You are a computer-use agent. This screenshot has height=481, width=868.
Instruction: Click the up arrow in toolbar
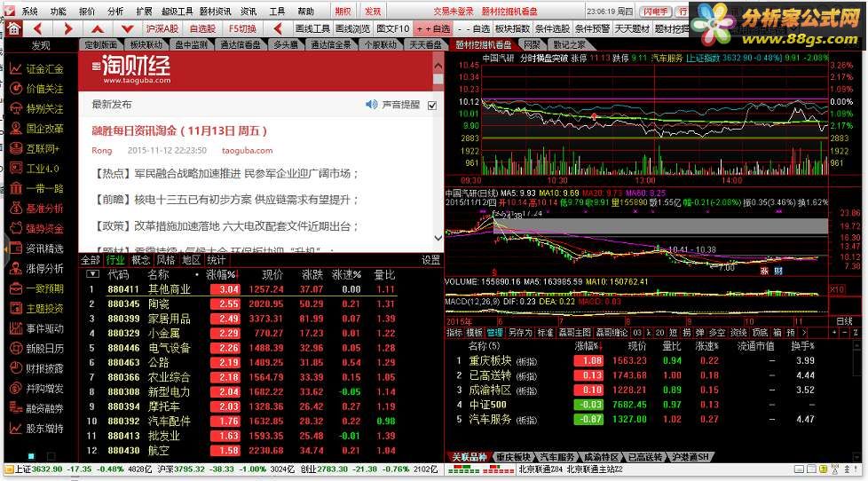point(98,28)
